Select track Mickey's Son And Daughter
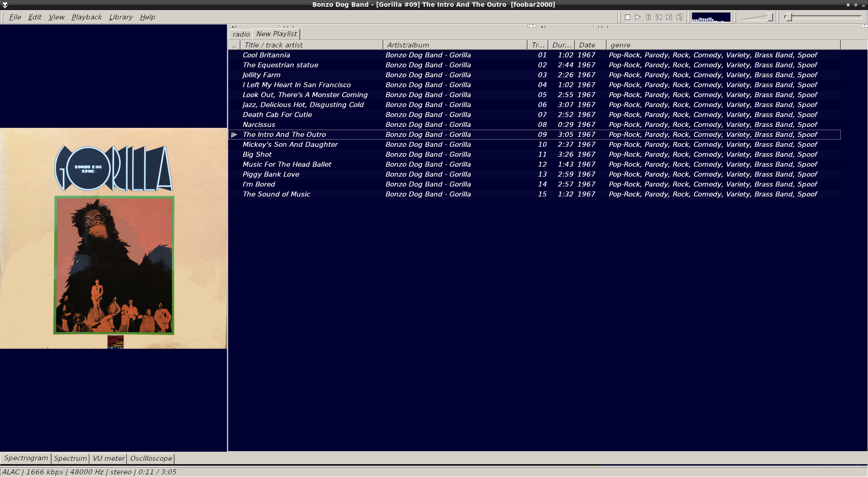 click(x=534, y=145)
